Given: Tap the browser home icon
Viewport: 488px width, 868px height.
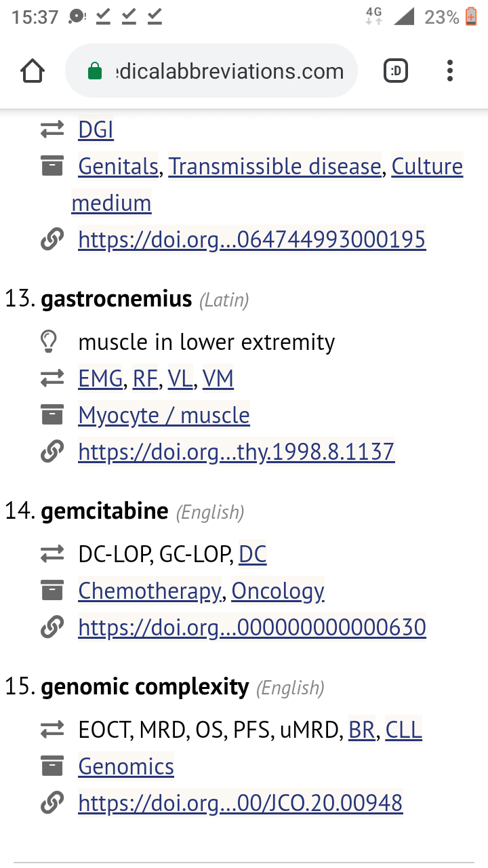Looking at the screenshot, I should [33, 71].
